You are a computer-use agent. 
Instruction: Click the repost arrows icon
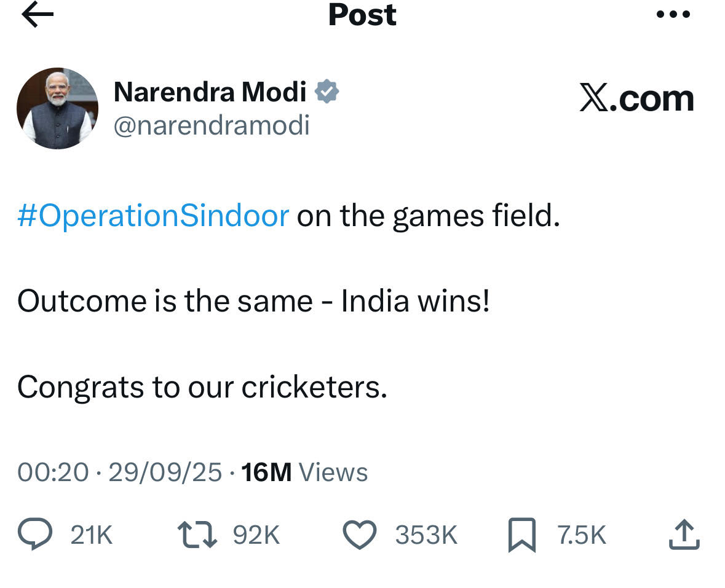tap(197, 535)
